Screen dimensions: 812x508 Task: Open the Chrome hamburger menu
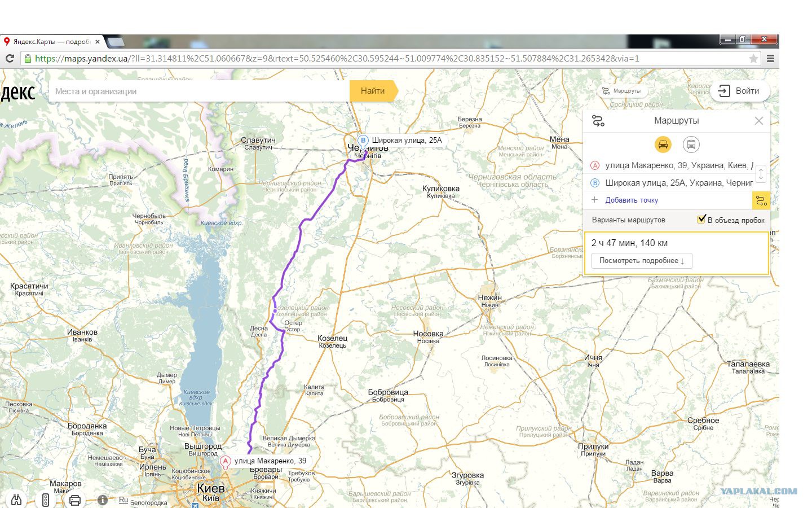pyautogui.click(x=770, y=58)
